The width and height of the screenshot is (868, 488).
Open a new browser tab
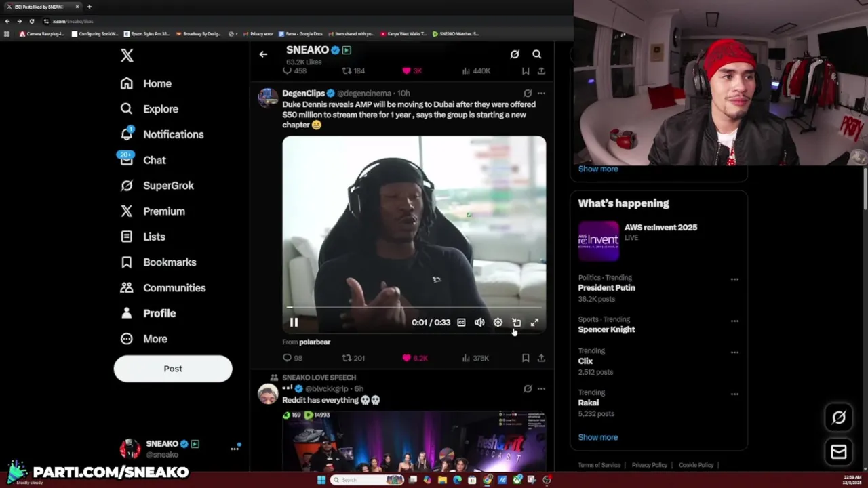click(x=89, y=7)
